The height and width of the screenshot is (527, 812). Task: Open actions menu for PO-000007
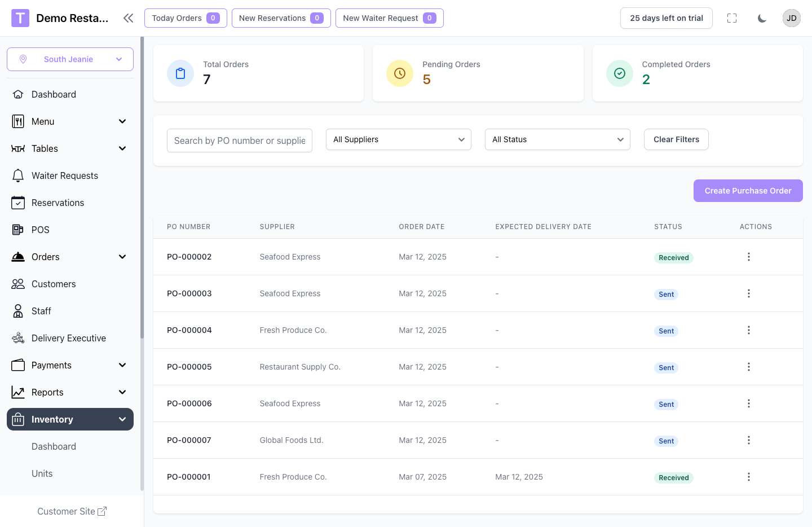coord(748,440)
